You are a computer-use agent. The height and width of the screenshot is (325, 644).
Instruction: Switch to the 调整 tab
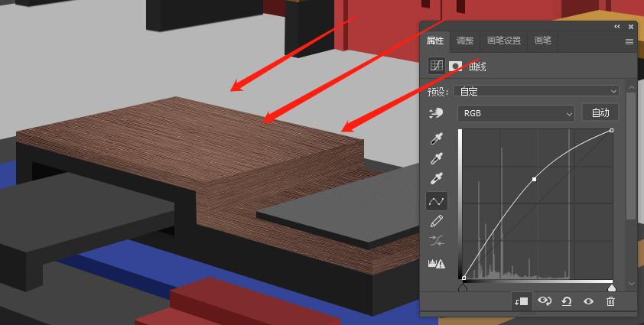(x=464, y=41)
